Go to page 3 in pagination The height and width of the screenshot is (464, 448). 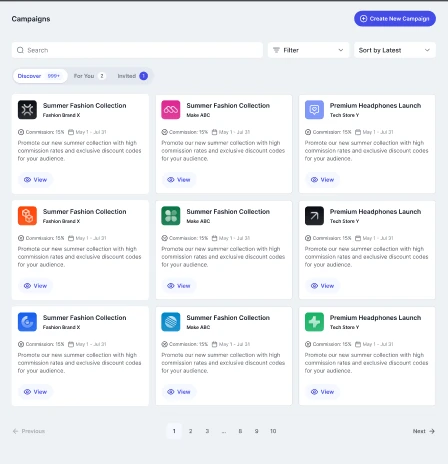(x=207, y=431)
